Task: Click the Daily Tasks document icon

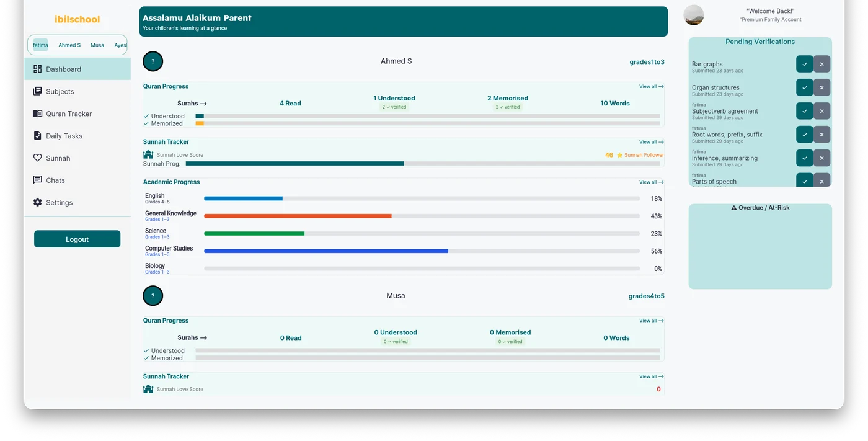Action: coord(38,136)
